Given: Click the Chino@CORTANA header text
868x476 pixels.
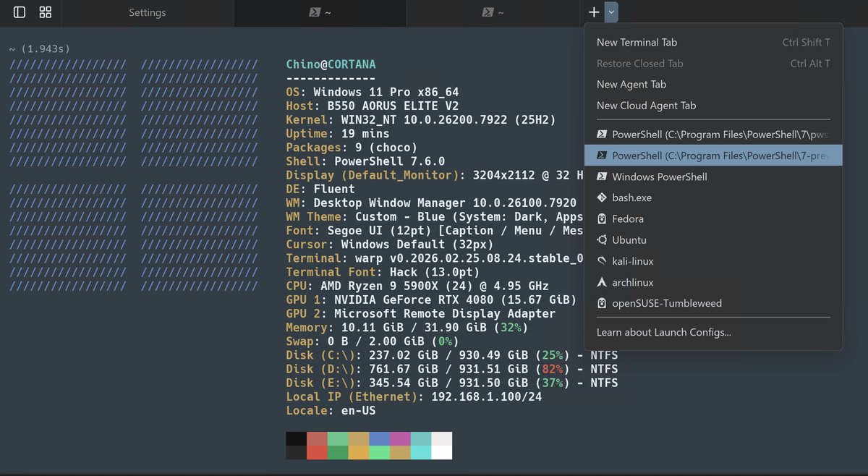Looking at the screenshot, I should pyautogui.click(x=331, y=65).
